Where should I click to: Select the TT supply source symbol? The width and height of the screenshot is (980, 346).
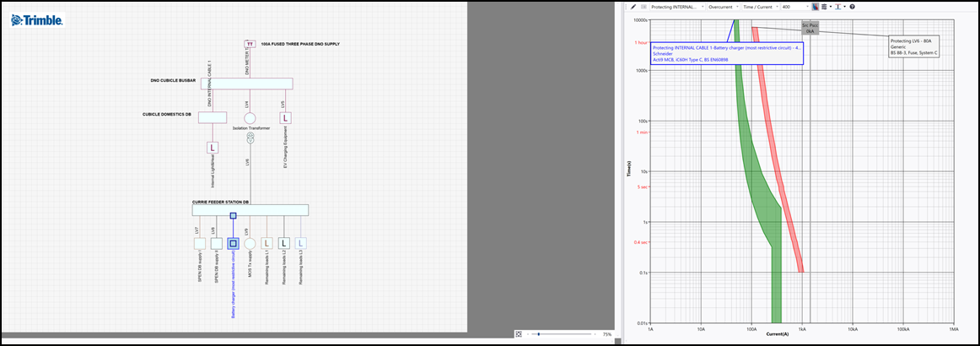click(250, 44)
